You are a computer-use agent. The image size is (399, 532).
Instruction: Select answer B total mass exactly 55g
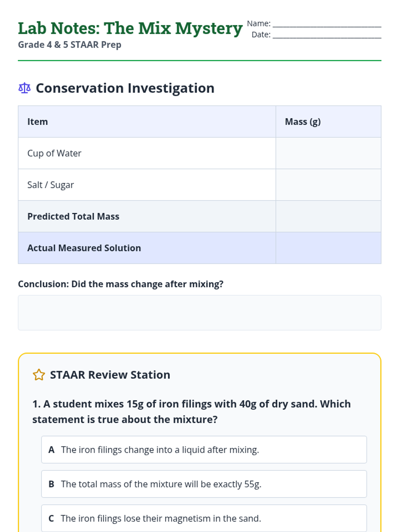pyautogui.click(x=204, y=484)
